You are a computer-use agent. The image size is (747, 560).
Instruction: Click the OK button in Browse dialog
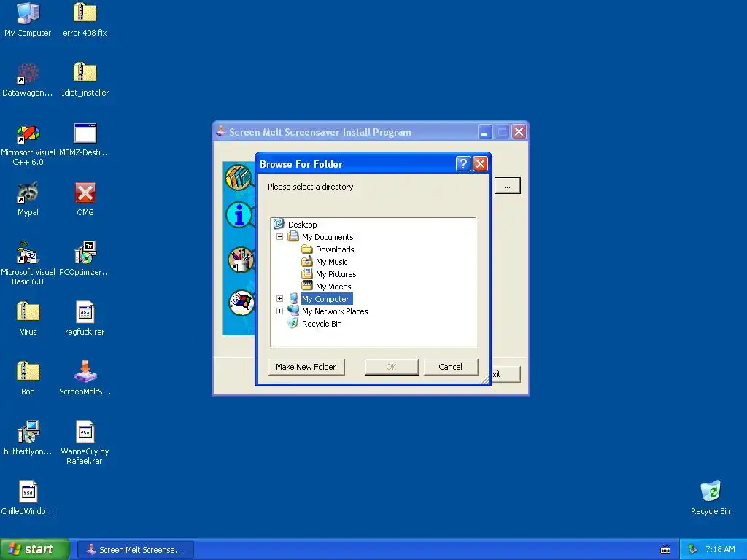[392, 367]
